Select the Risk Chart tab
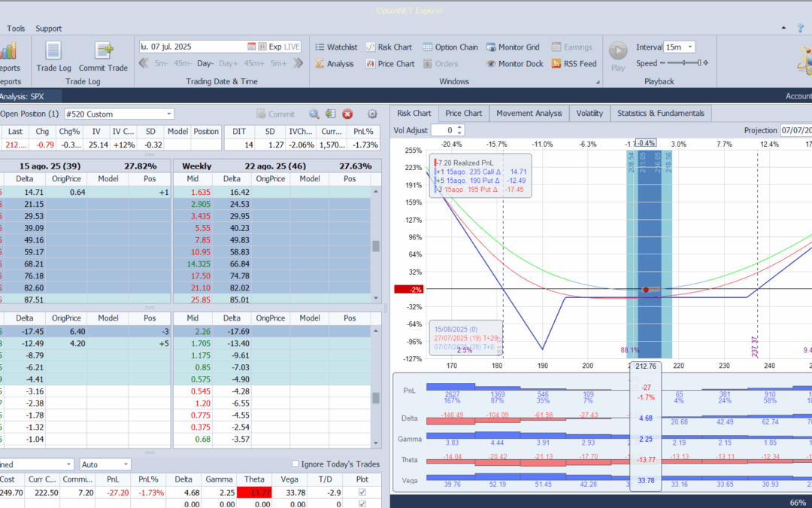This screenshot has width=812, height=508. (x=414, y=113)
